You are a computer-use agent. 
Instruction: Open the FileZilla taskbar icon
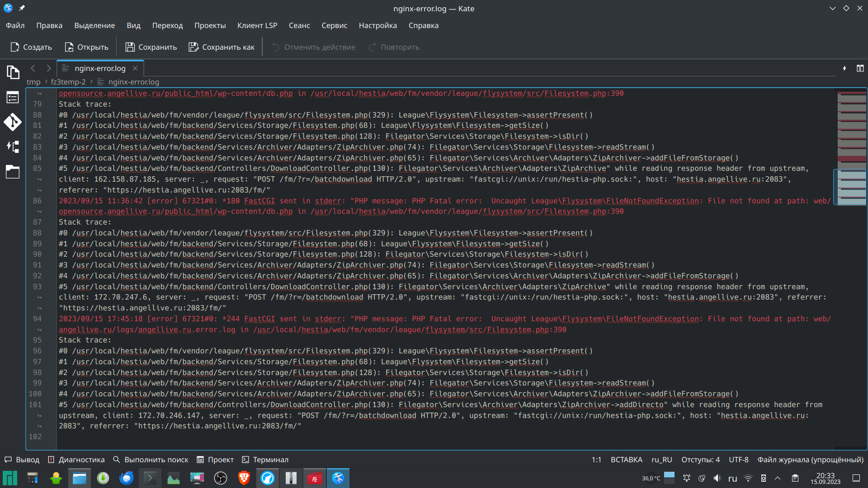[x=315, y=478]
